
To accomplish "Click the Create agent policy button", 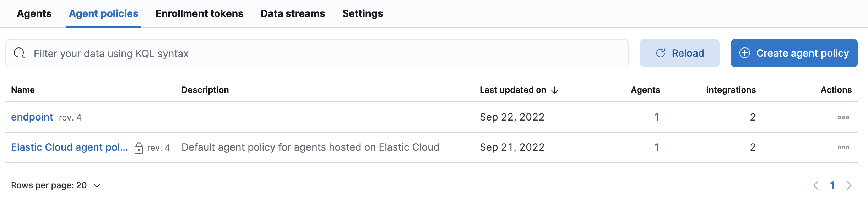I will (794, 53).
